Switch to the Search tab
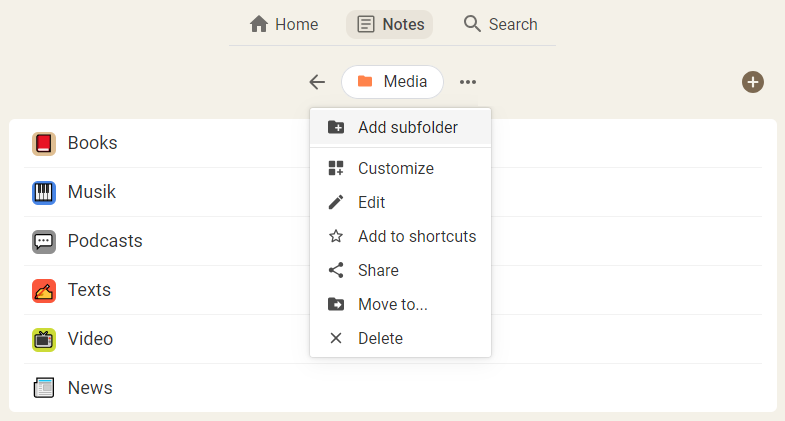785x421 pixels. click(x=501, y=25)
